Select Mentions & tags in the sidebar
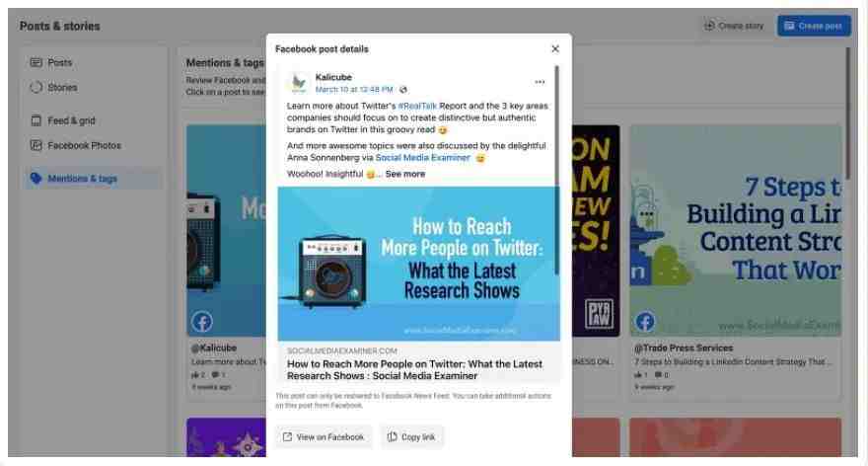 (x=93, y=179)
